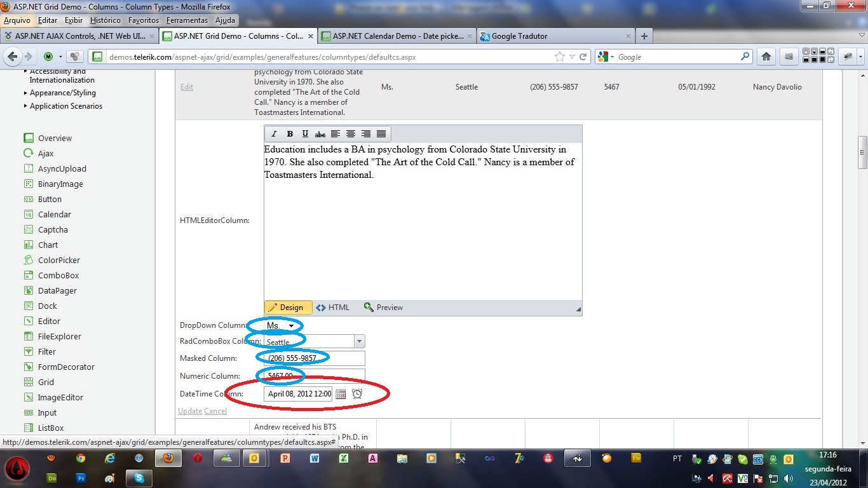Viewport: 868px width, 488px height.
Task: Open the Editar menu
Action: pyautogui.click(x=48, y=20)
